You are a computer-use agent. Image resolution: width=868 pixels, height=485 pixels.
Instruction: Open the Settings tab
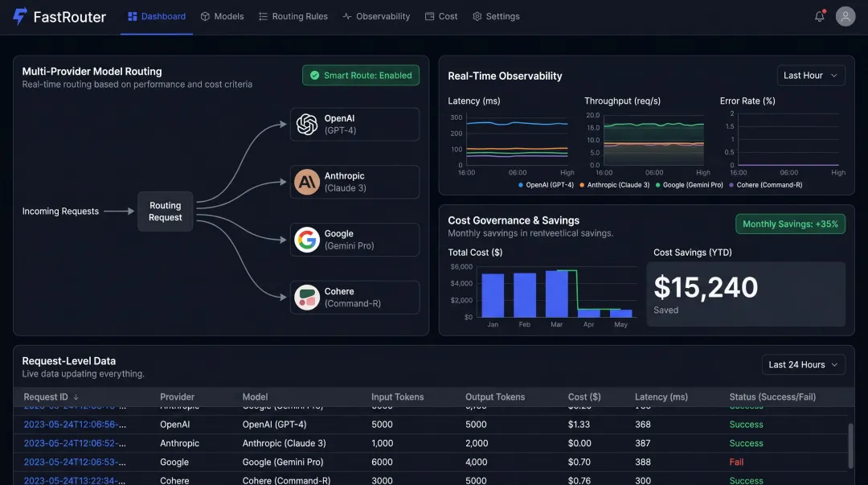tap(496, 17)
